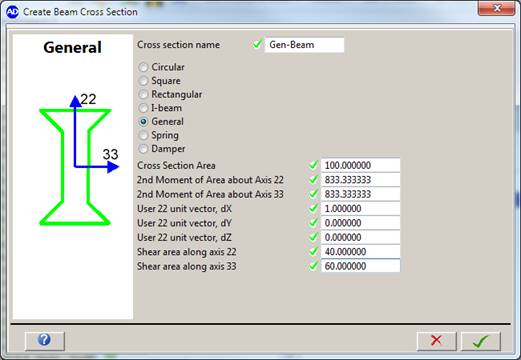Screen dimensions: 521x360
Task: Focus the User 22 unit vector dZ field
Action: point(360,237)
